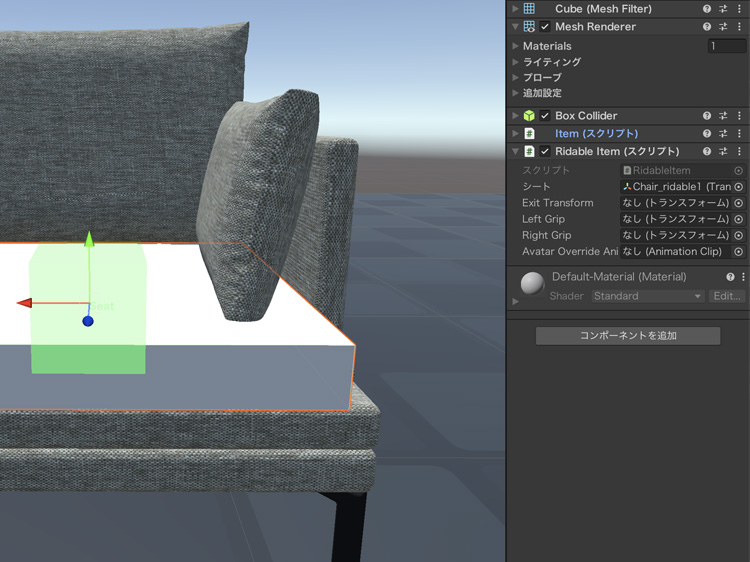Expand the ライティング section
Viewport: 750px width, 562px height.
pos(516,62)
